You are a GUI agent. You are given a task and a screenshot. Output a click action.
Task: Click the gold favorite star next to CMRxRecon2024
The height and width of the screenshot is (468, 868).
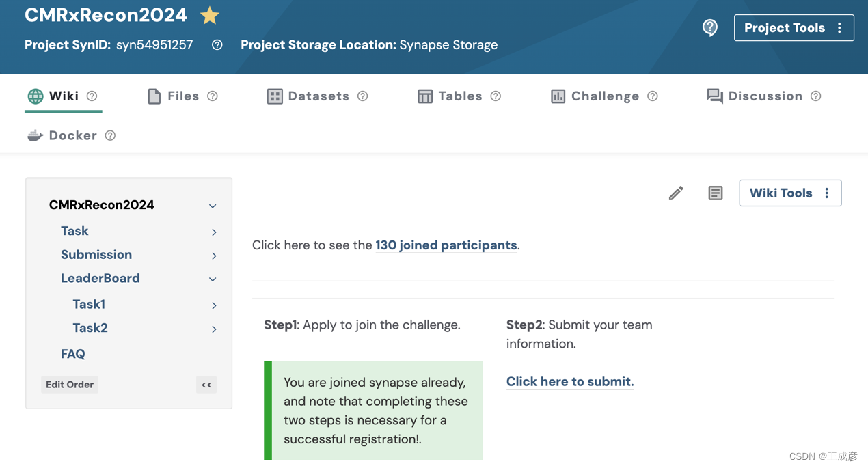click(x=210, y=15)
